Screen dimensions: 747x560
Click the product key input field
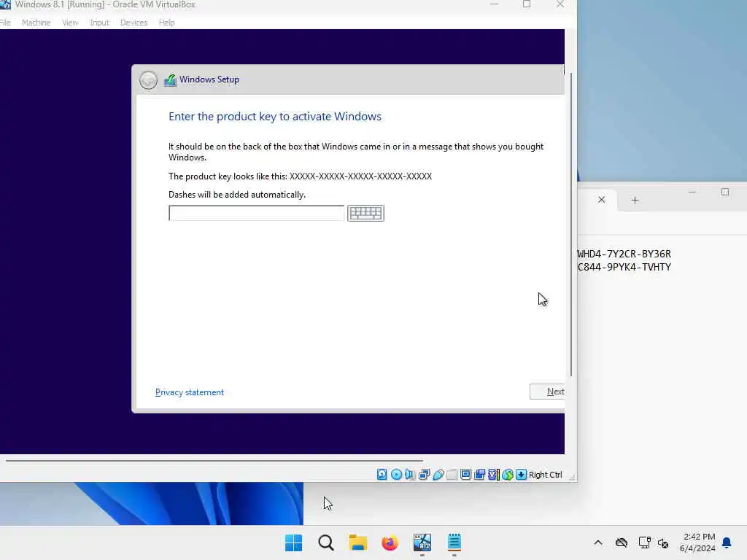tap(256, 213)
